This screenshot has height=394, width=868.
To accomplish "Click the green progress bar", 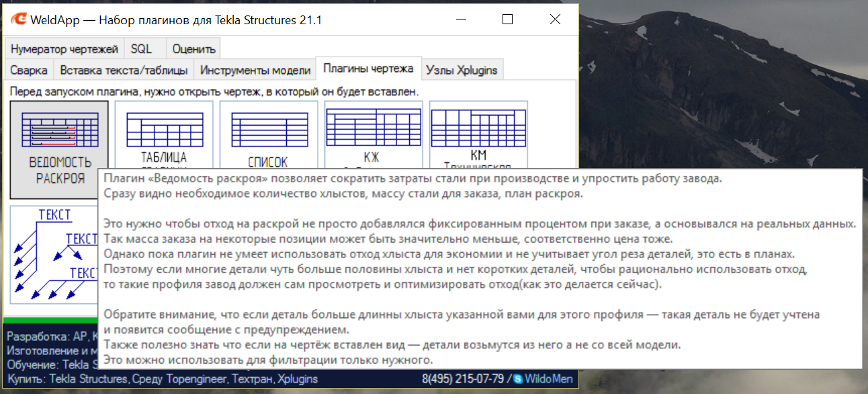I will (x=51, y=321).
